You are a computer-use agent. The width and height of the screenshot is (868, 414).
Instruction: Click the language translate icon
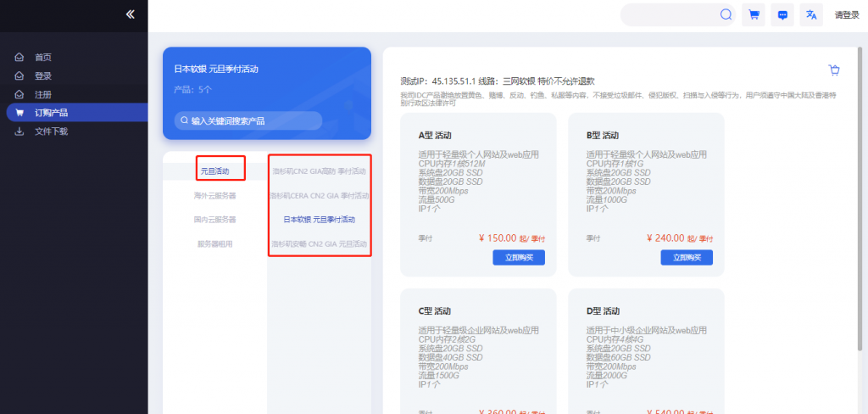pyautogui.click(x=811, y=15)
